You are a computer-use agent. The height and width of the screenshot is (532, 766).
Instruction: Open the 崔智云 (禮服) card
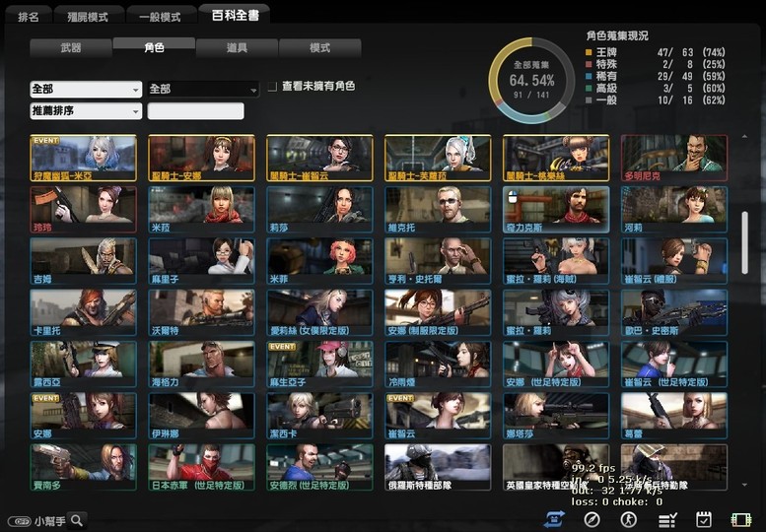tap(674, 261)
